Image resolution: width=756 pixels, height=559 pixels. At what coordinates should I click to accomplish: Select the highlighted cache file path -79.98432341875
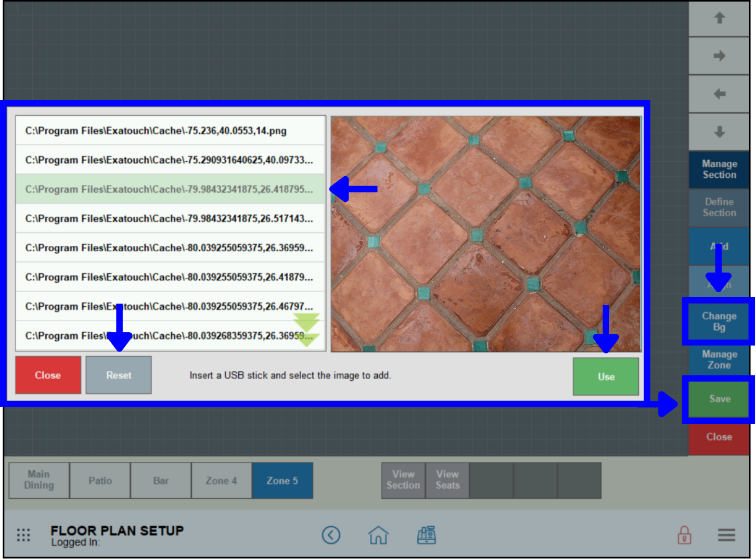point(169,189)
